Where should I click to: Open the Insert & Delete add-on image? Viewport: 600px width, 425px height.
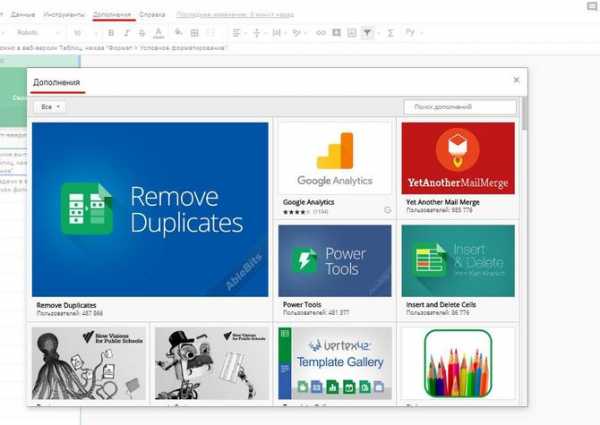coord(458,261)
